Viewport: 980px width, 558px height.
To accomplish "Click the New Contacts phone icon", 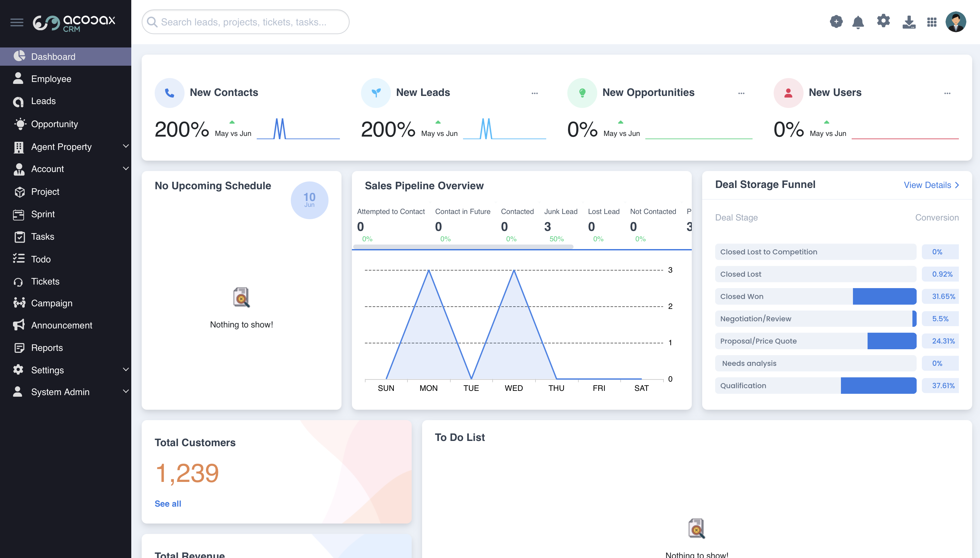I will click(x=169, y=93).
